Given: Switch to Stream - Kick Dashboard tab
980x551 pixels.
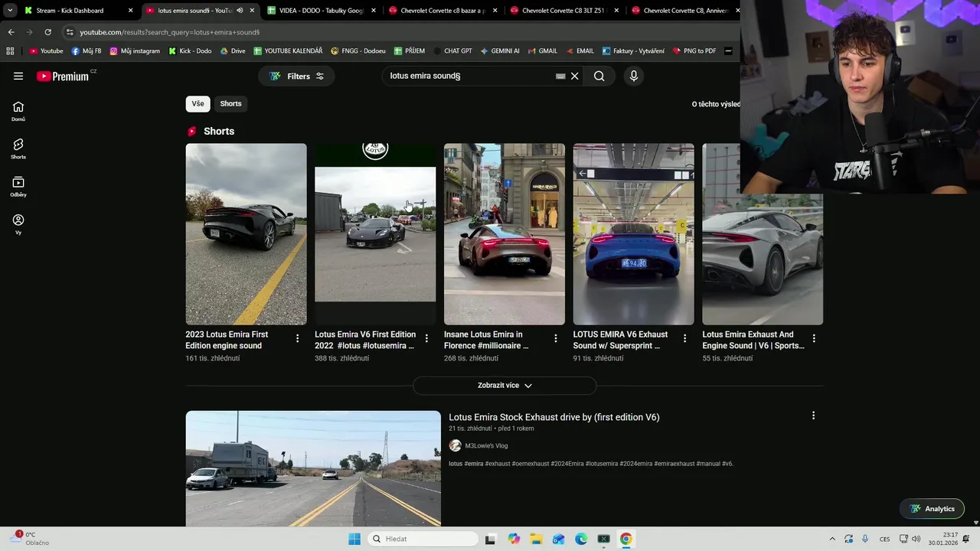Looking at the screenshot, I should 70,11.
